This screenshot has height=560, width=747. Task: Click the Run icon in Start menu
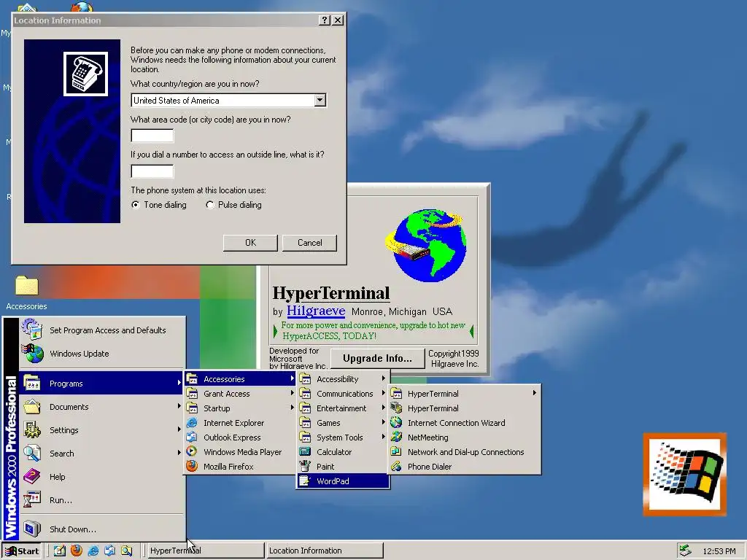click(32, 499)
